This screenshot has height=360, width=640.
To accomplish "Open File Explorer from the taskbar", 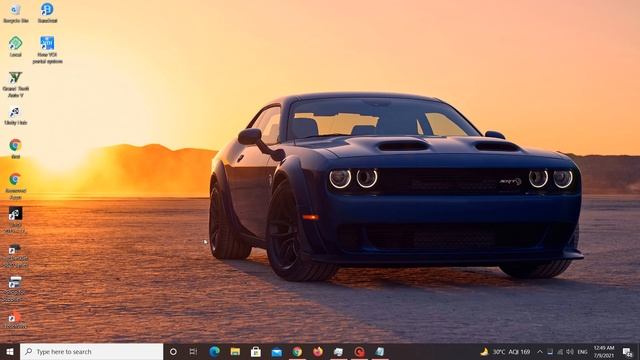I will click(x=235, y=351).
